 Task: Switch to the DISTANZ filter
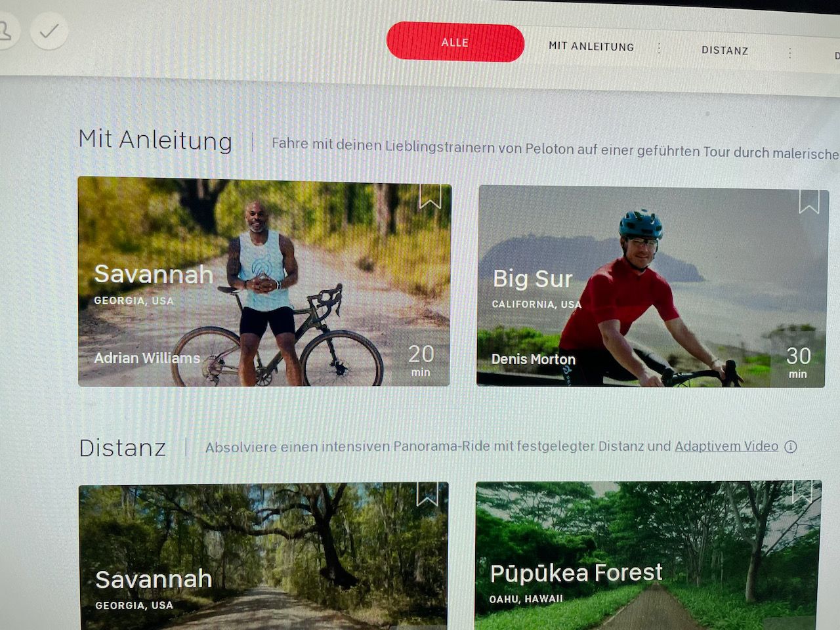[x=724, y=50]
